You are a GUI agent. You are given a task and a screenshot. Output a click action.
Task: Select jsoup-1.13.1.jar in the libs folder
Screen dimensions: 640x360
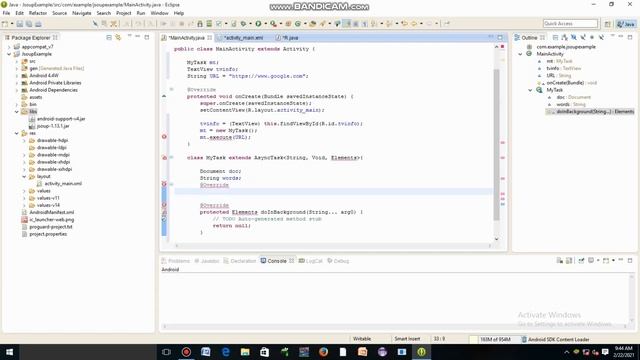click(x=53, y=126)
